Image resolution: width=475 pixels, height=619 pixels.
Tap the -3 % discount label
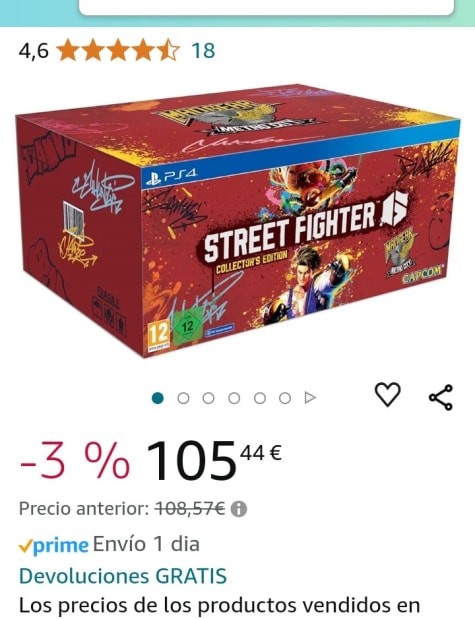[75, 461]
